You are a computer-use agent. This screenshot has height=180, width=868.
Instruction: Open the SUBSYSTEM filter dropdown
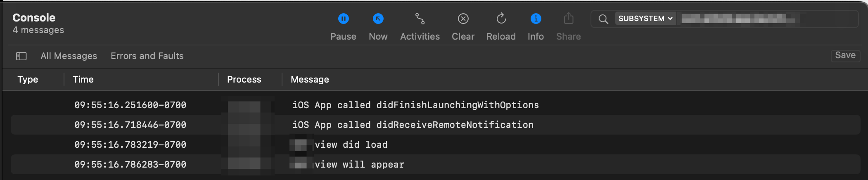pyautogui.click(x=645, y=19)
